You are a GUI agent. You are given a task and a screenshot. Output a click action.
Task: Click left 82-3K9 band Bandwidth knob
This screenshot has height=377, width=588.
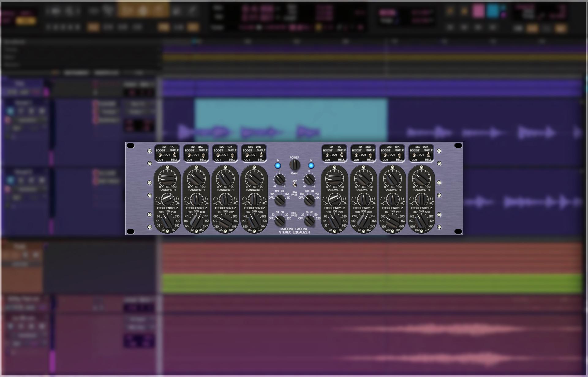(196, 200)
